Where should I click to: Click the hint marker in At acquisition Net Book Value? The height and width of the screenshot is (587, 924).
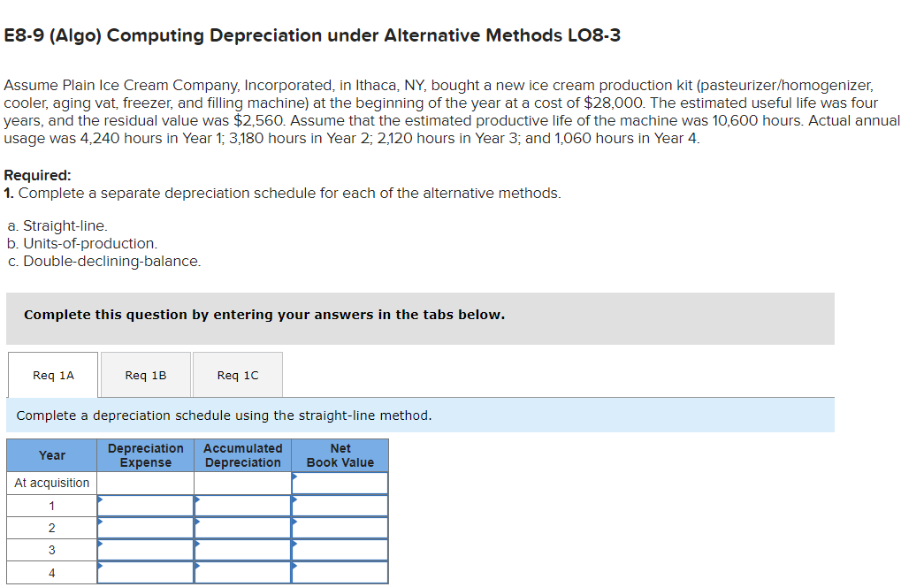pos(295,477)
